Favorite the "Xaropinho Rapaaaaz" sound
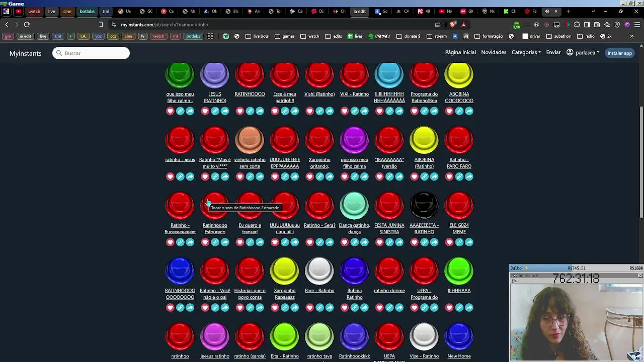This screenshot has width=644, height=362. 275,308
